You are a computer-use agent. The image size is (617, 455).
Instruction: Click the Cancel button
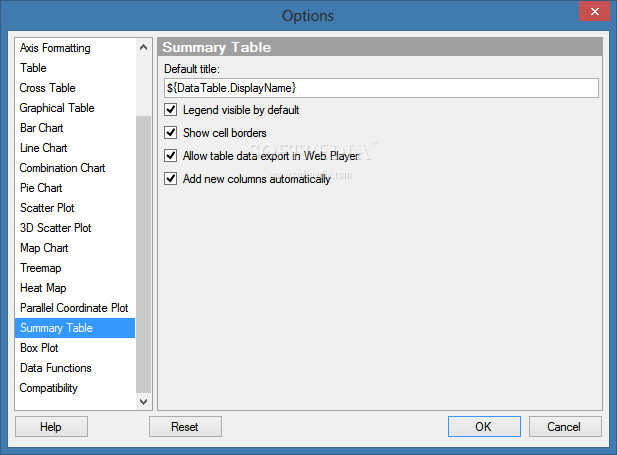pyautogui.click(x=565, y=427)
